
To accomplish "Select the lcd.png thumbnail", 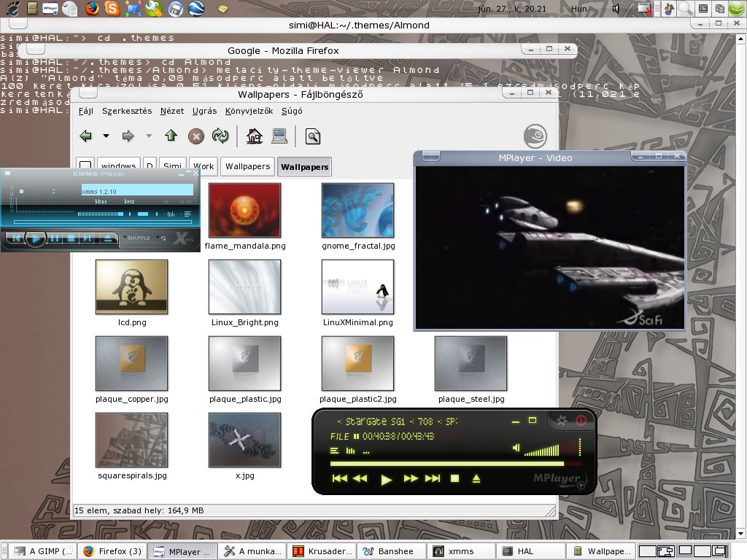I will coord(131,287).
